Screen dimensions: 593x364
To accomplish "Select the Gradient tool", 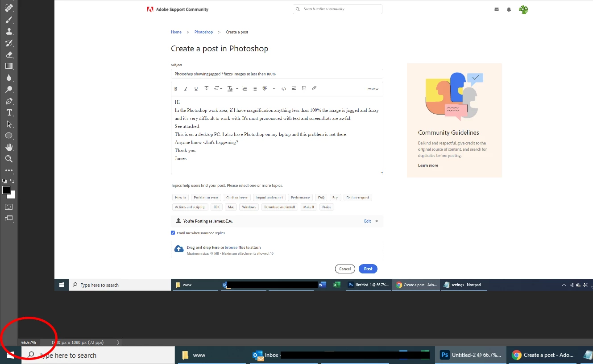I will click(x=9, y=66).
